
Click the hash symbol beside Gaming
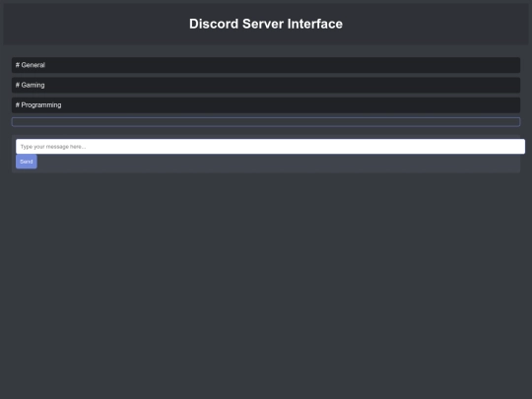point(18,85)
